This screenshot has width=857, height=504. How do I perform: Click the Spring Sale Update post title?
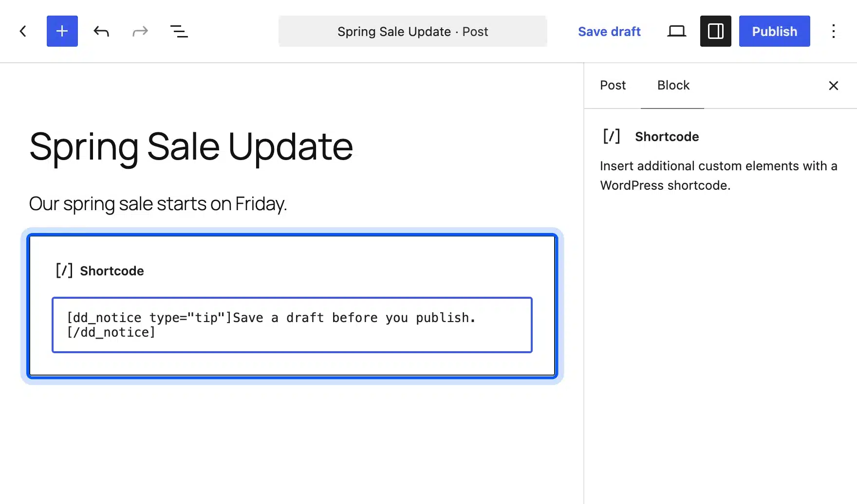[191, 146]
